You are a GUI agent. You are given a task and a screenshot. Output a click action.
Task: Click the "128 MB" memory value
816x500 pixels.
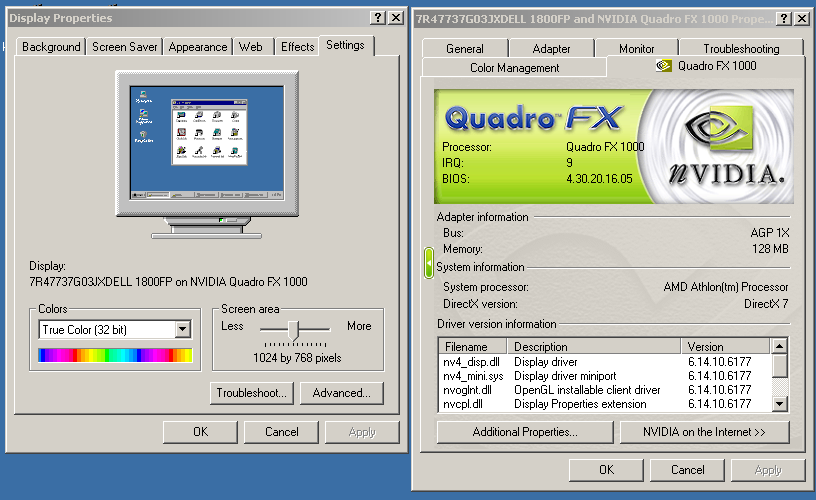tap(770, 249)
